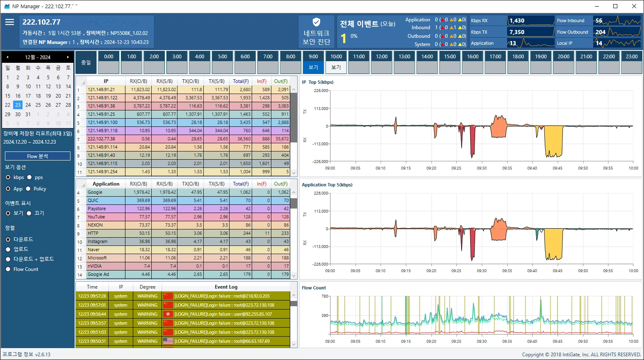Sort by Flow Count radio option
Viewport: 644px width, 360px height.
[8, 269]
